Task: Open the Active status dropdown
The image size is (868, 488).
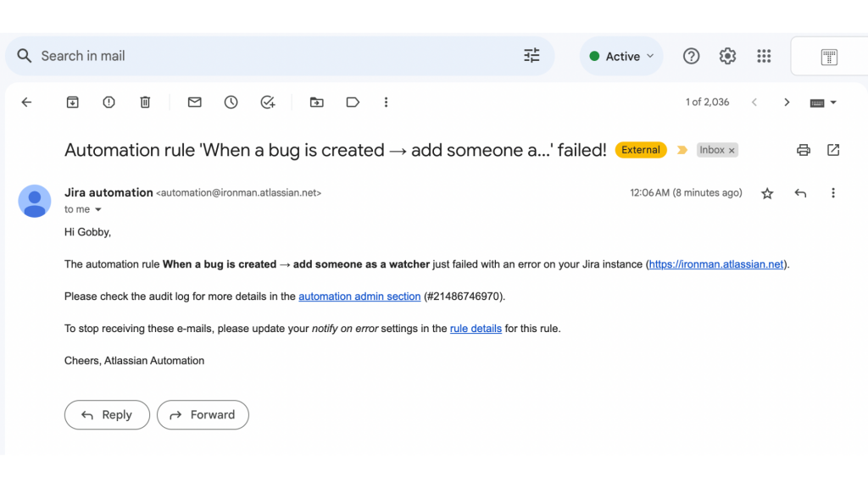Action: pos(622,57)
